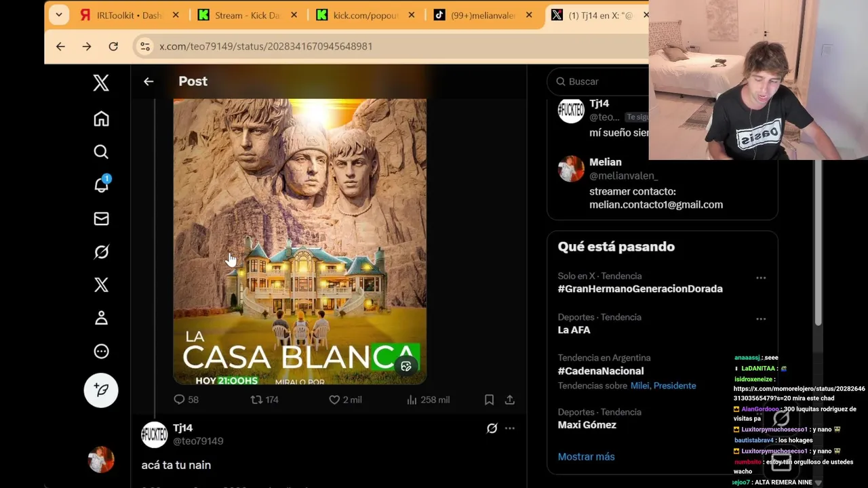Open Tj14 profile in right panel

pyautogui.click(x=599, y=104)
